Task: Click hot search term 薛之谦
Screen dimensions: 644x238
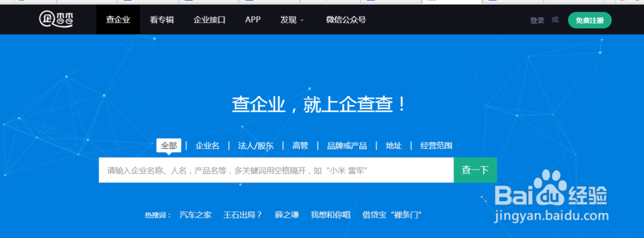Action: [287, 215]
